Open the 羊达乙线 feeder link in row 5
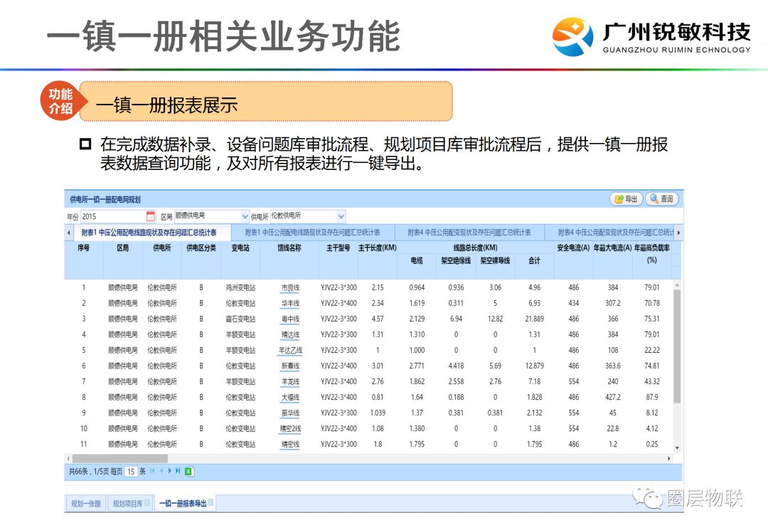 290,350
